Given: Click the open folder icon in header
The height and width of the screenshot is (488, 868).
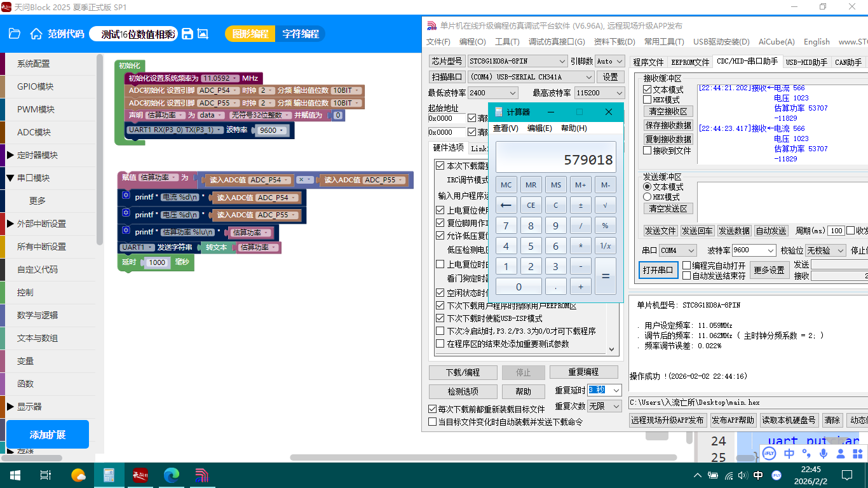Looking at the screenshot, I should coord(15,34).
